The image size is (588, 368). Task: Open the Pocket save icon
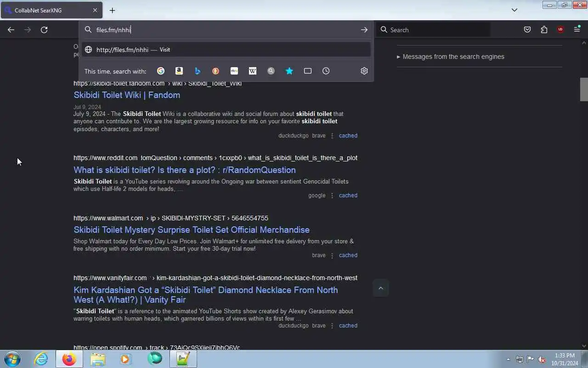[x=527, y=30]
